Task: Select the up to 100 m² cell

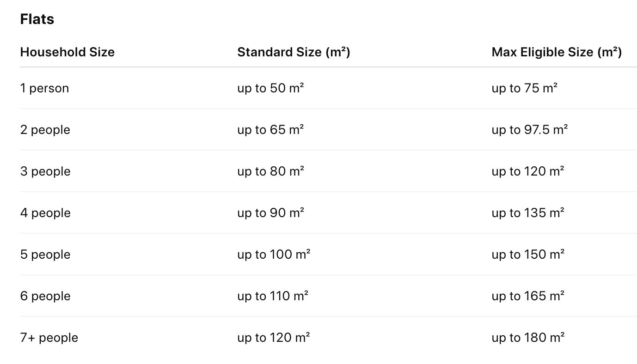Action: tap(274, 255)
